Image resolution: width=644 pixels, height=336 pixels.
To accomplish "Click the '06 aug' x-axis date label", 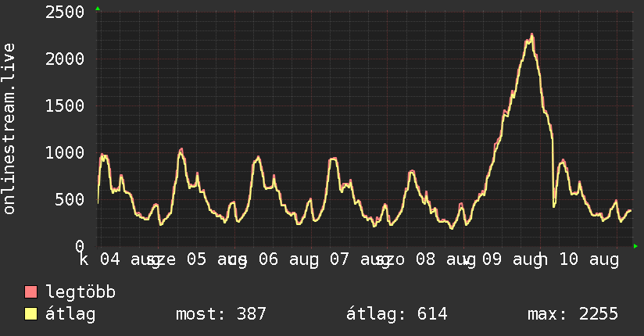I will pyautogui.click(x=288, y=260).
